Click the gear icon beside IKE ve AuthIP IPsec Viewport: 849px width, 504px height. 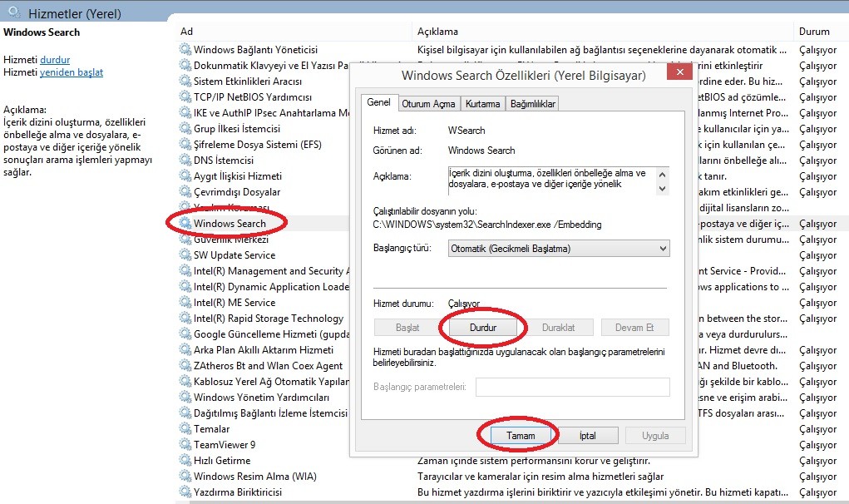point(185,112)
